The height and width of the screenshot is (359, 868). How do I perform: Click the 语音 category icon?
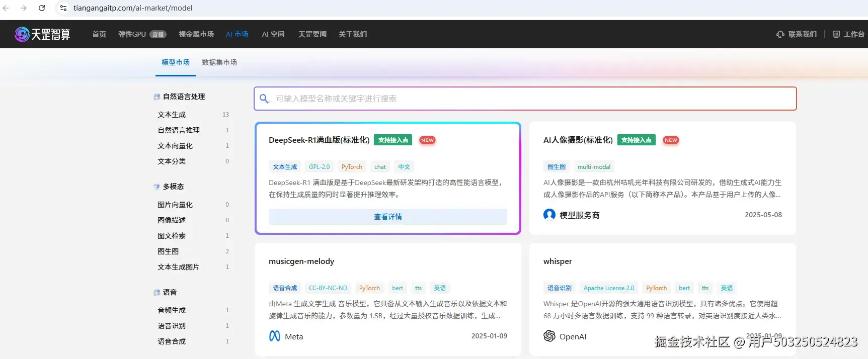(x=157, y=292)
